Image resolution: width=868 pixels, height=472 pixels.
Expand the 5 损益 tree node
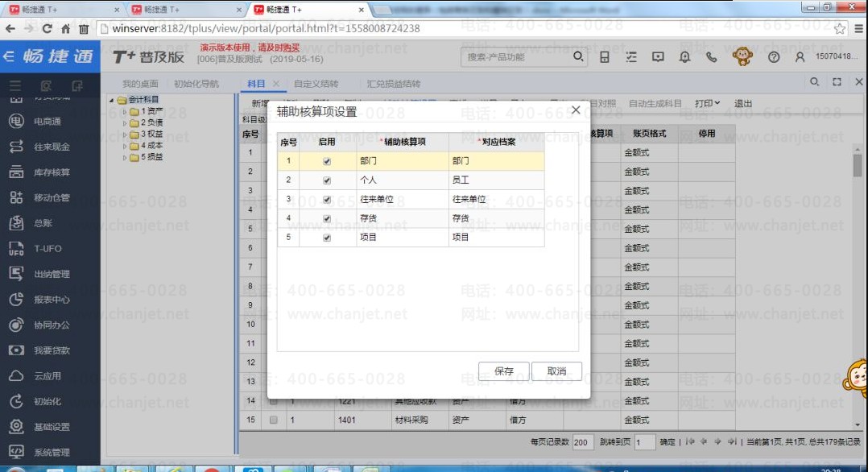(x=125, y=157)
